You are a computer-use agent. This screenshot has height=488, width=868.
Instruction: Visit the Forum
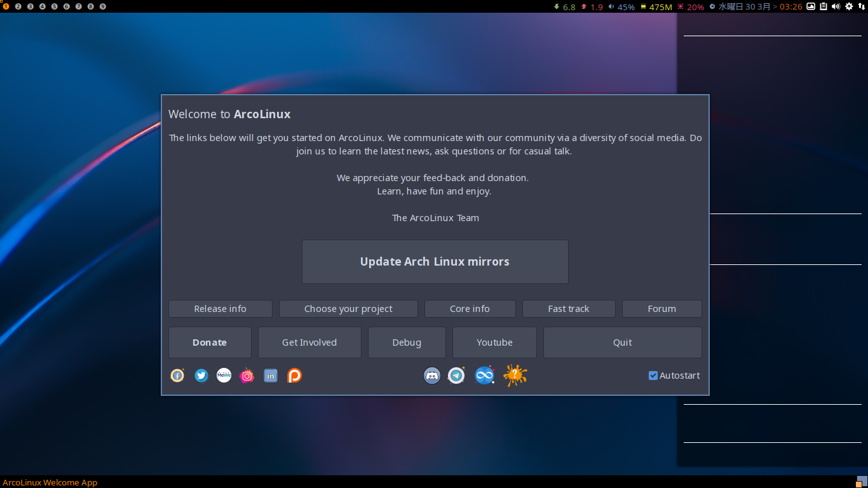pyautogui.click(x=662, y=309)
